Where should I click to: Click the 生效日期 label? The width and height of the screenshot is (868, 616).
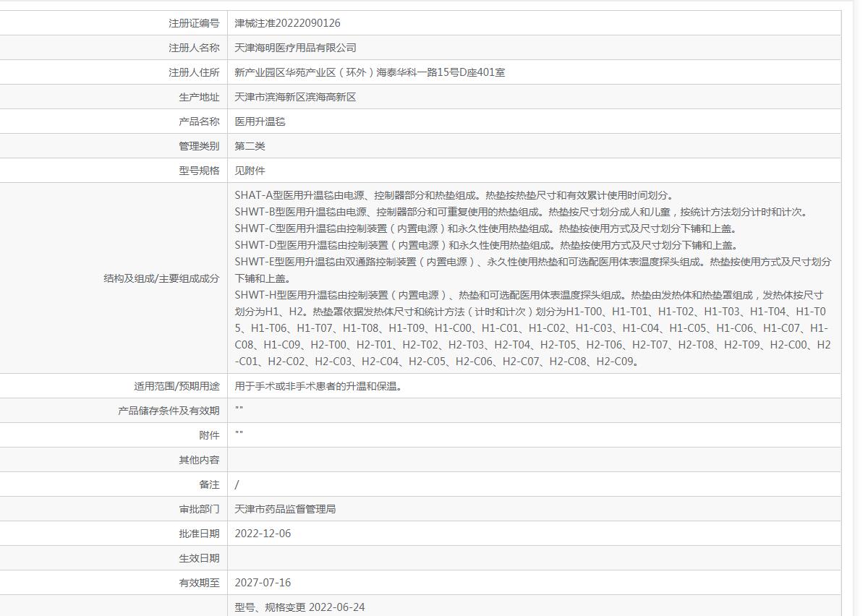[199, 558]
